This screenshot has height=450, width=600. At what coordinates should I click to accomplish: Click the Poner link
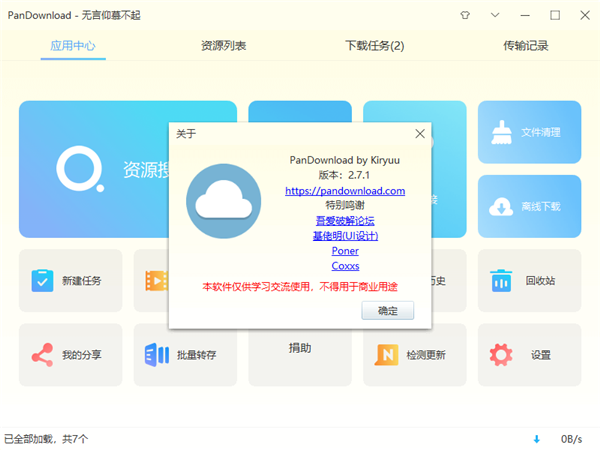[345, 251]
